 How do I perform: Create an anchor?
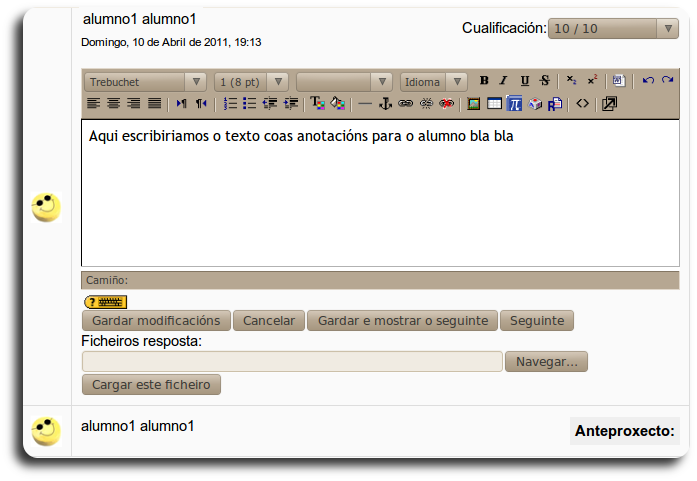pos(385,104)
